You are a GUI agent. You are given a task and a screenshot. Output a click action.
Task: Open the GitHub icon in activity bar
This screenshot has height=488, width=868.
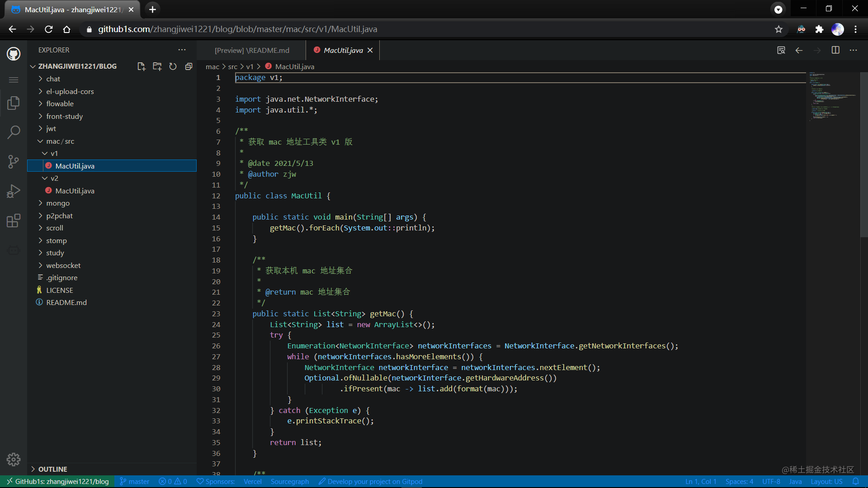coord(14,54)
